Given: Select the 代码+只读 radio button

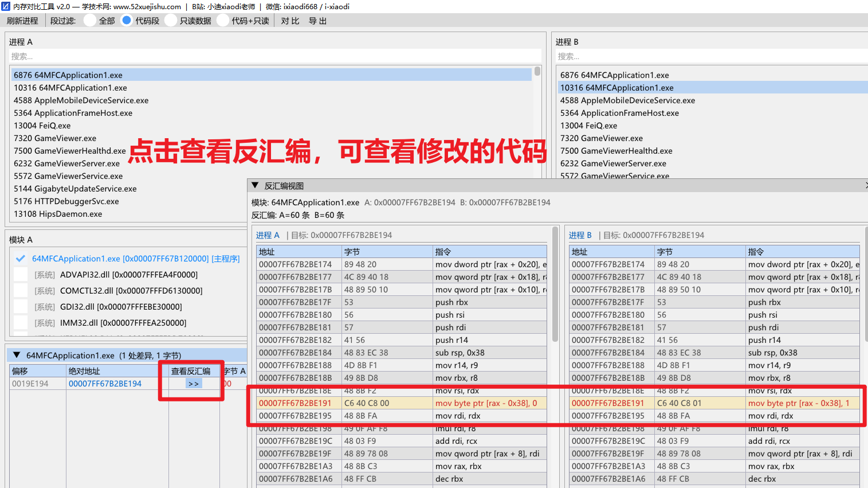Looking at the screenshot, I should point(223,20).
